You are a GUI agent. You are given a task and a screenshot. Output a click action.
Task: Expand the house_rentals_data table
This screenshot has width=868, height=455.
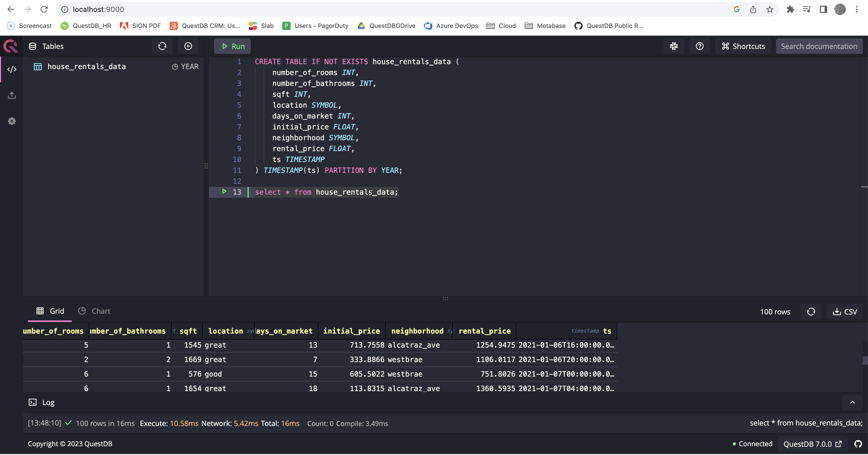pyautogui.click(x=86, y=67)
